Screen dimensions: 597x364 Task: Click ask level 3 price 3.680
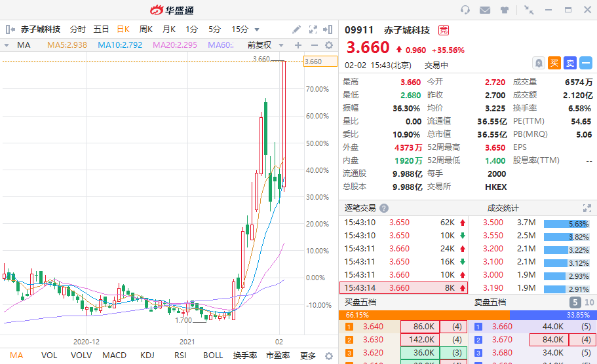(502, 353)
